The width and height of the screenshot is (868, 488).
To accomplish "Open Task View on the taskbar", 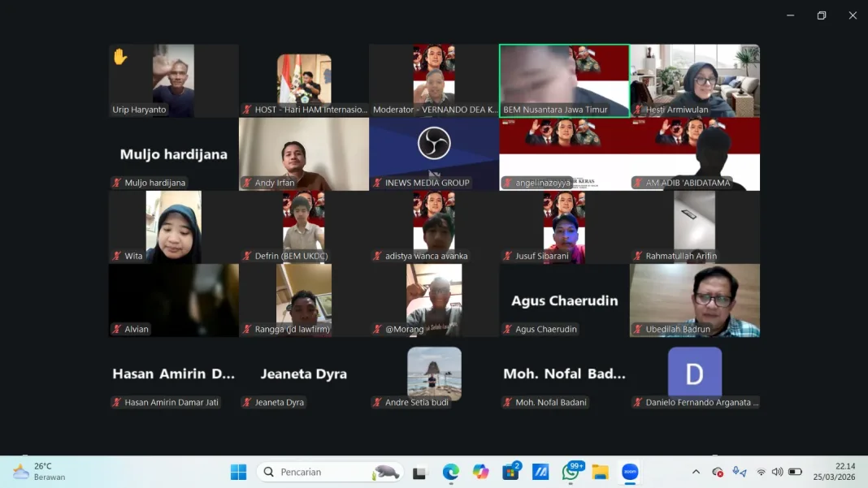I will [x=420, y=472].
